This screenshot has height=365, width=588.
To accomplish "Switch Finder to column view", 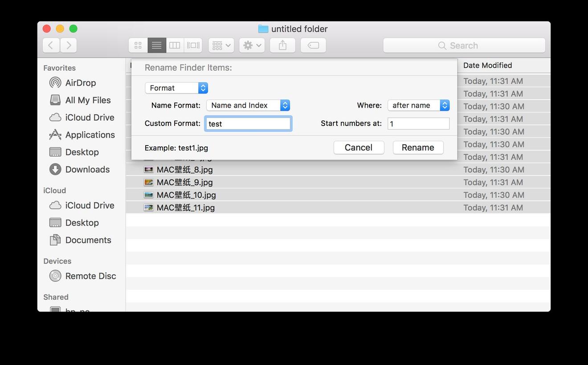I will pyautogui.click(x=174, y=45).
